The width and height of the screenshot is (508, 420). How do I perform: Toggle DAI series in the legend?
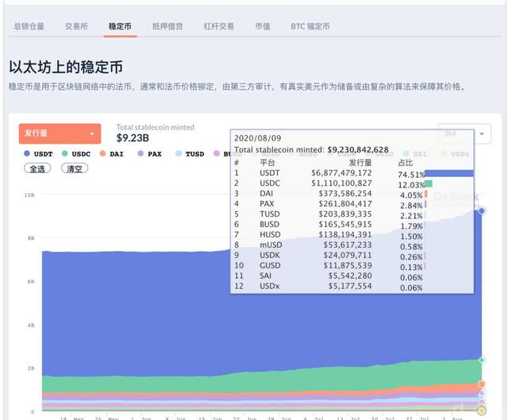[112, 154]
